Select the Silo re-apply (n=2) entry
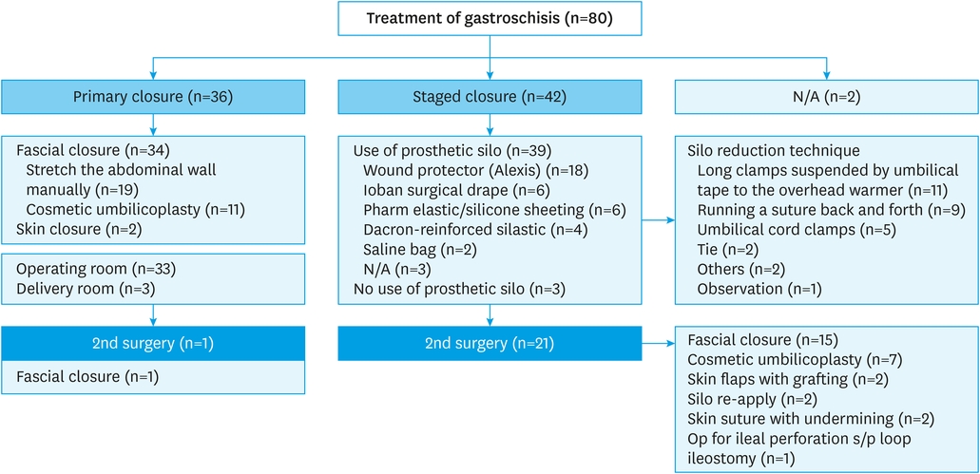Viewport: 980px width, 474px height. (750, 399)
